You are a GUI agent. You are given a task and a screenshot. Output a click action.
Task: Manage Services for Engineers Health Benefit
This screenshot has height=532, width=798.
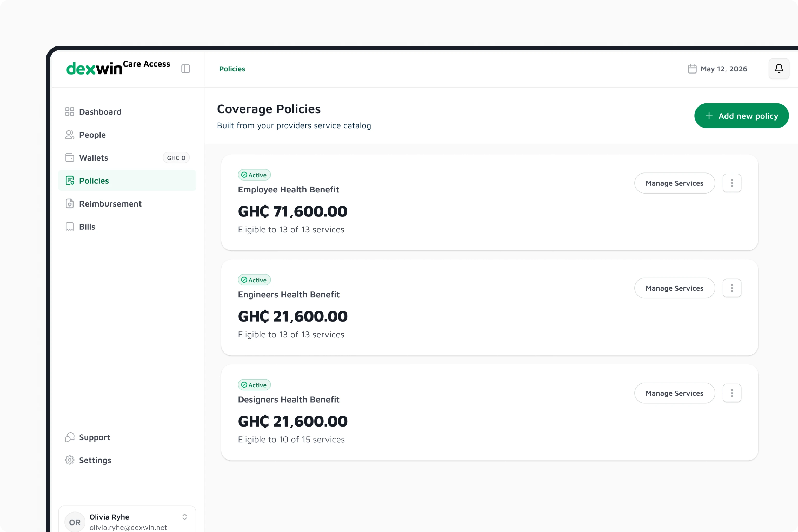pos(675,288)
